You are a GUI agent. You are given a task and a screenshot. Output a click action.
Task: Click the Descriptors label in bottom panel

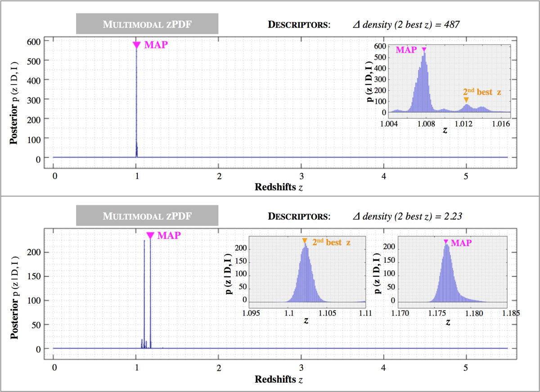tap(299, 216)
